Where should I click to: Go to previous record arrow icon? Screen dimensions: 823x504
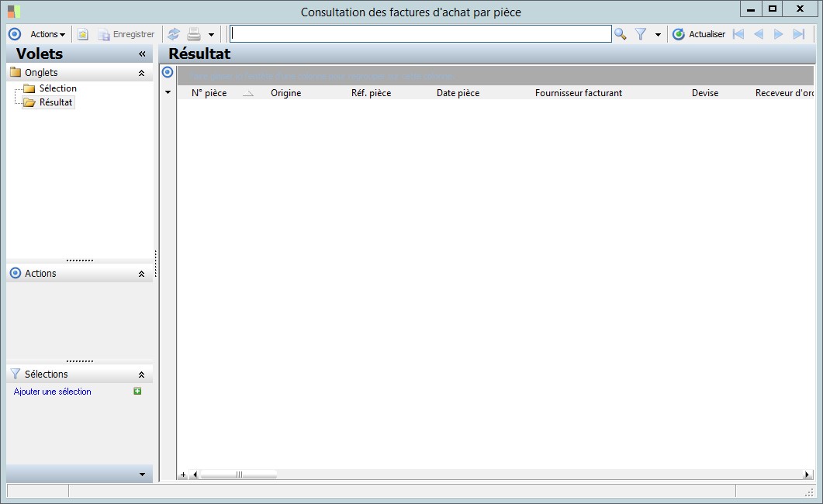click(759, 34)
